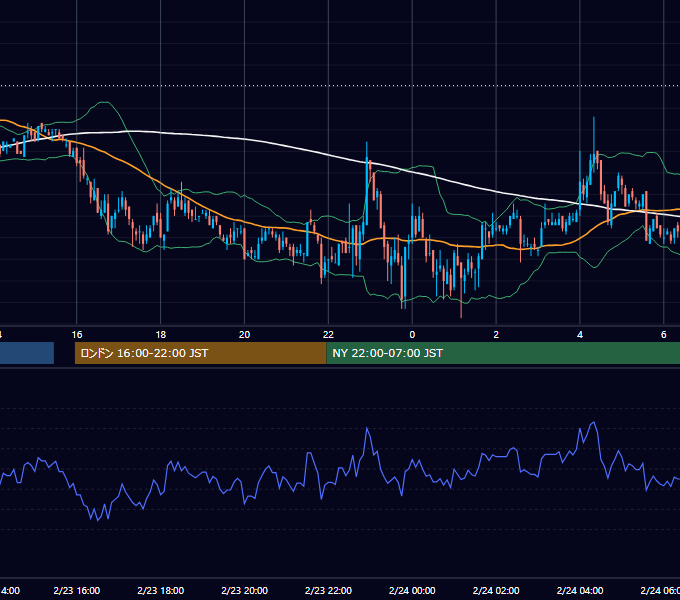680x600 pixels.
Task: Click the hour label 16 under the price chart
Action: [77, 334]
